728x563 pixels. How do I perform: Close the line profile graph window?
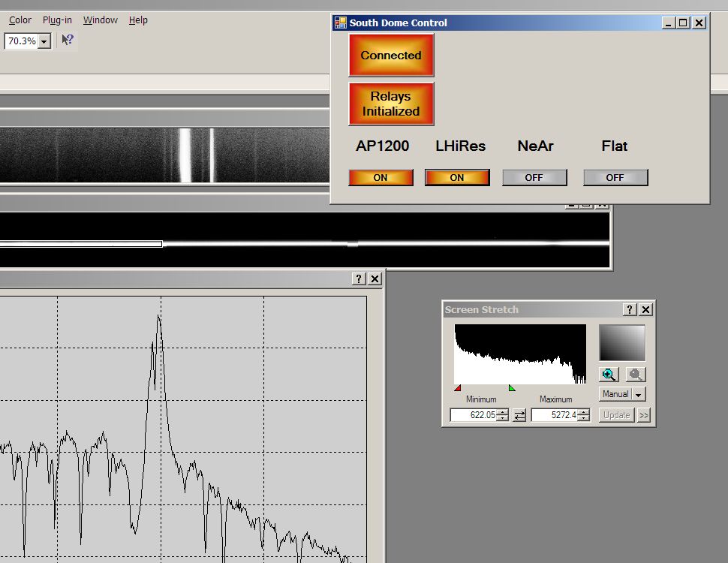click(x=375, y=278)
